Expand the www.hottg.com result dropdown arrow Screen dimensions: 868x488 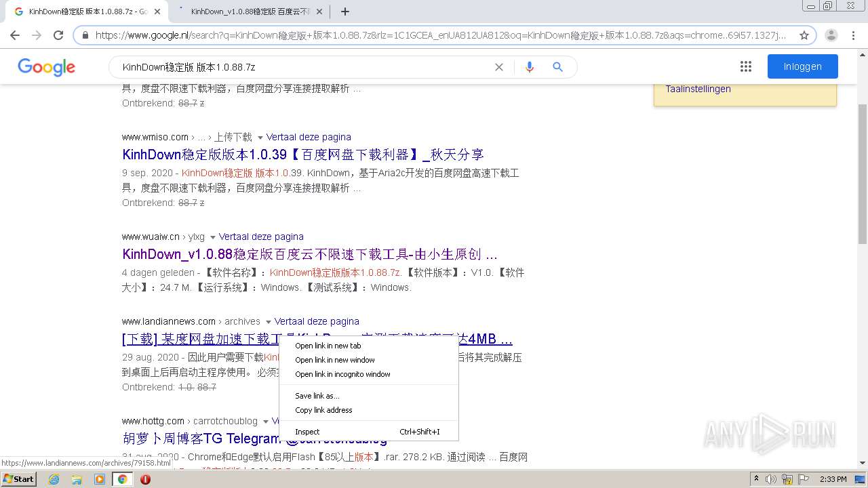(265, 422)
